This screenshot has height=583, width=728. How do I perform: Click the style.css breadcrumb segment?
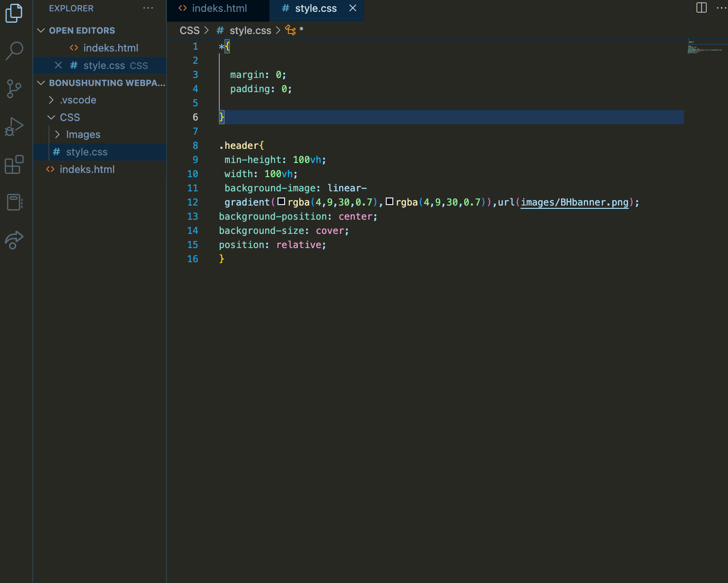(x=250, y=30)
